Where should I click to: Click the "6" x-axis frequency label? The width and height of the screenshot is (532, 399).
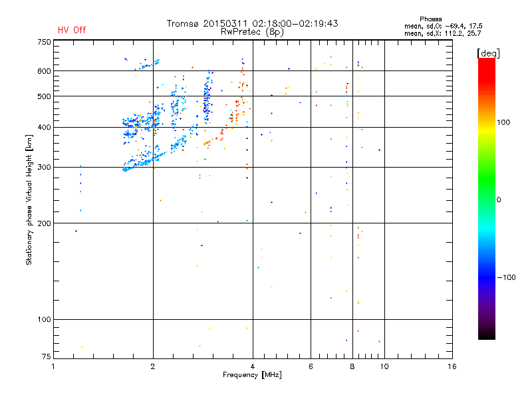(311, 366)
